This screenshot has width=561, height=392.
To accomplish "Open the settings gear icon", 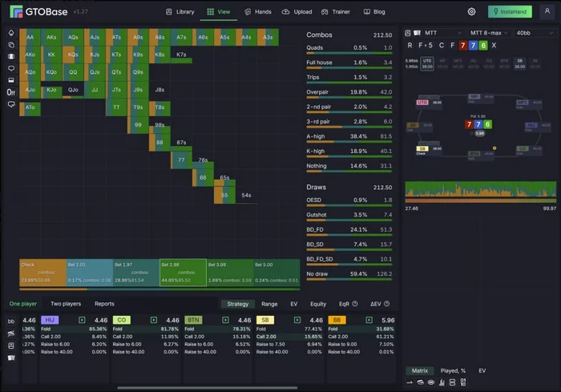I will click(471, 11).
